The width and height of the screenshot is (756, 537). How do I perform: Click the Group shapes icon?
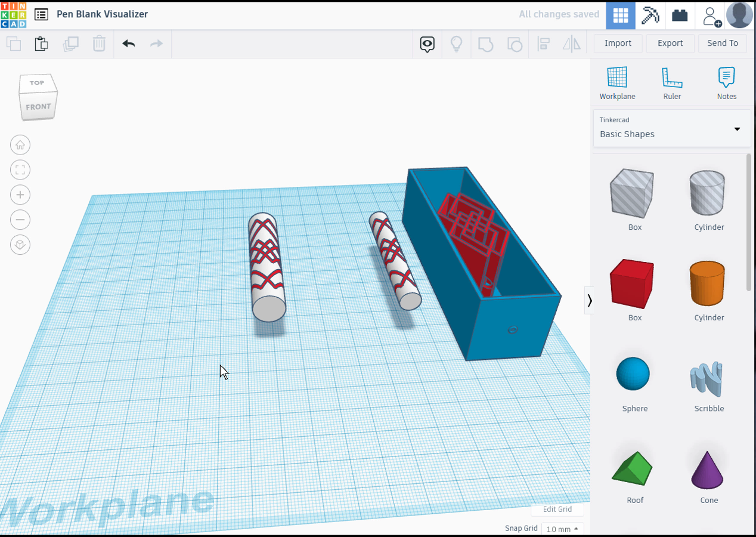point(486,44)
